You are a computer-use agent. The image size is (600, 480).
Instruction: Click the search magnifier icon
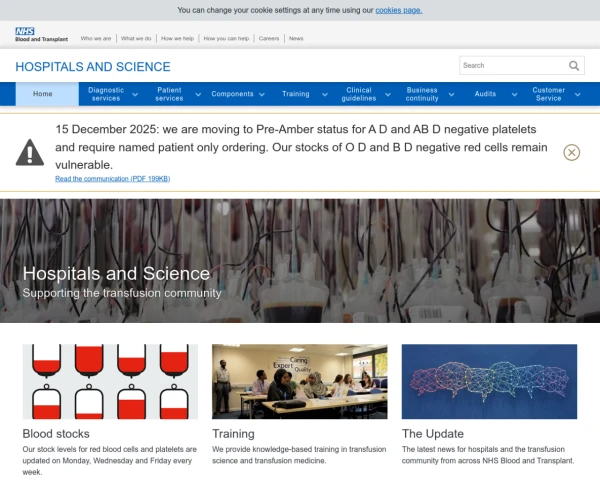[x=574, y=65]
